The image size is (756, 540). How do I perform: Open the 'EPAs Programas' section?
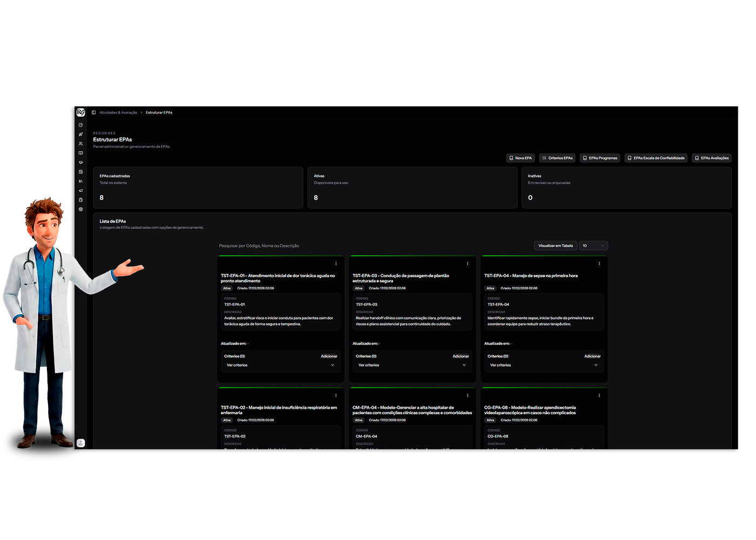pos(600,158)
